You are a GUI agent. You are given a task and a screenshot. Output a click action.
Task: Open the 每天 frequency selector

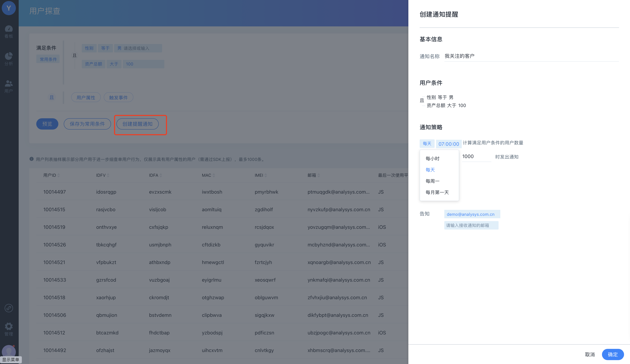(427, 143)
